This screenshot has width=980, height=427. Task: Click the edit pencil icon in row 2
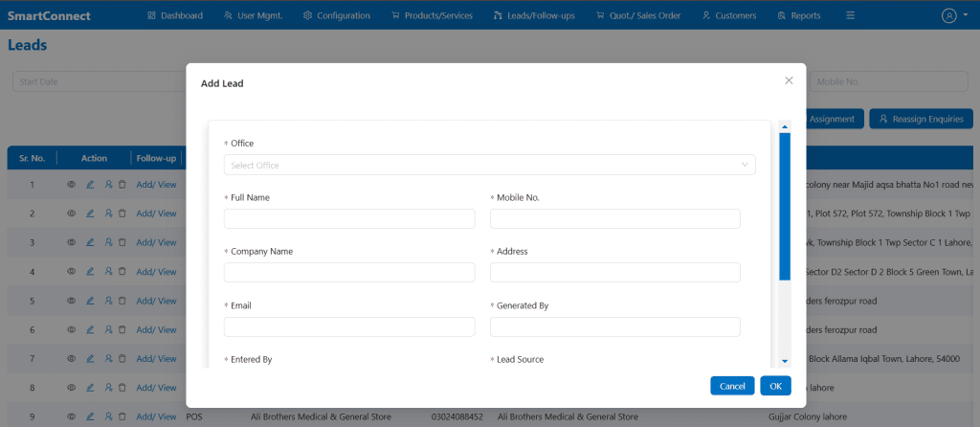(x=90, y=213)
